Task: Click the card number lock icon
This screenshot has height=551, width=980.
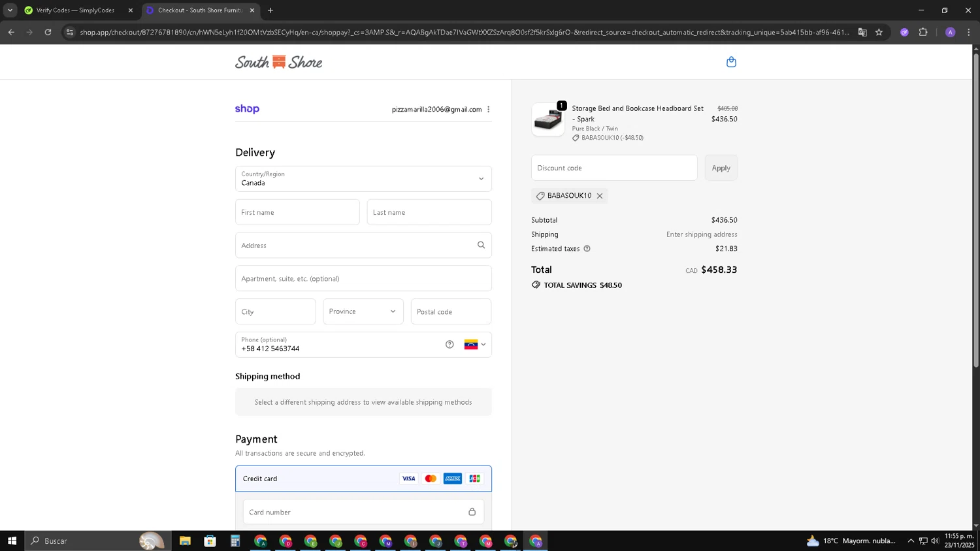Action: tap(472, 512)
